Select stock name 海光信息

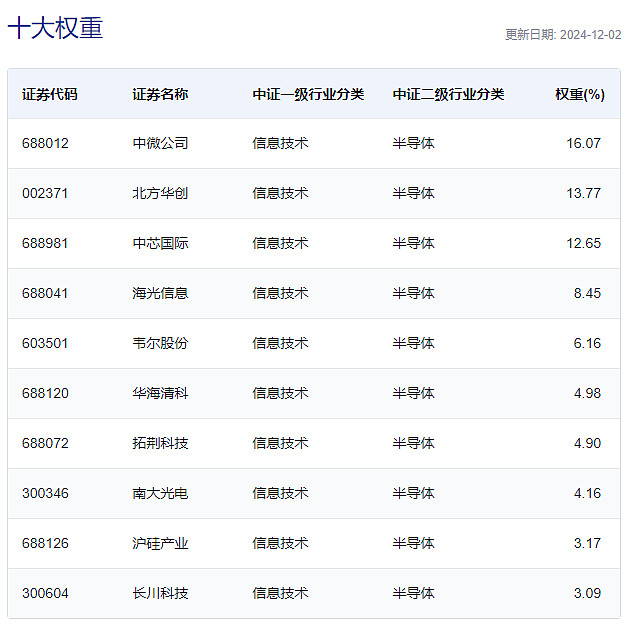[160, 293]
